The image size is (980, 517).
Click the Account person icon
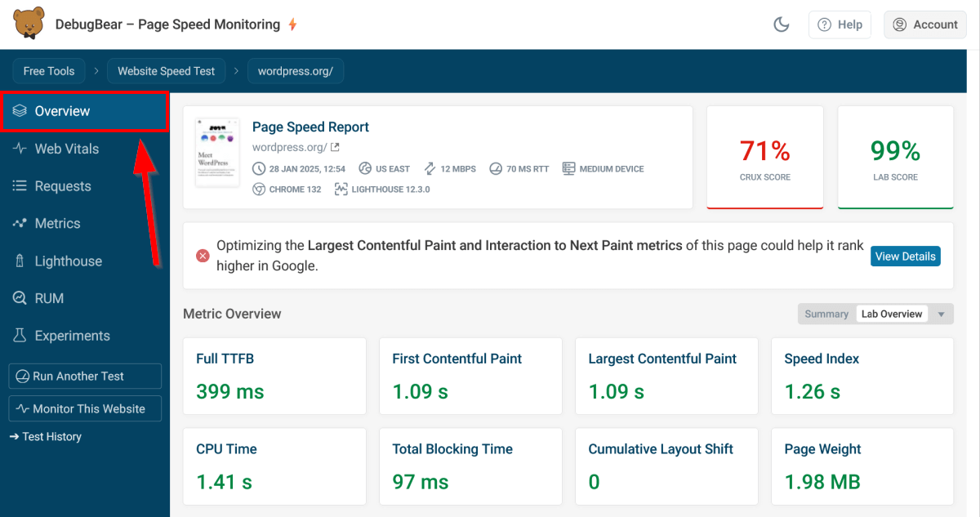click(900, 25)
